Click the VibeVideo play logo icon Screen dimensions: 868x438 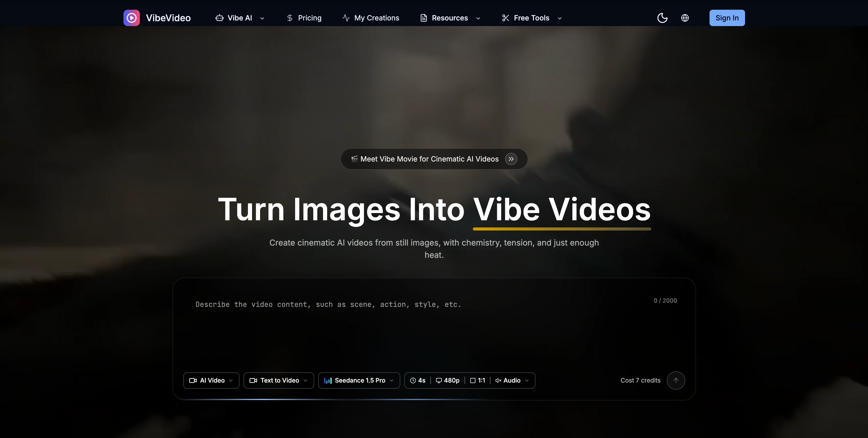tap(131, 18)
